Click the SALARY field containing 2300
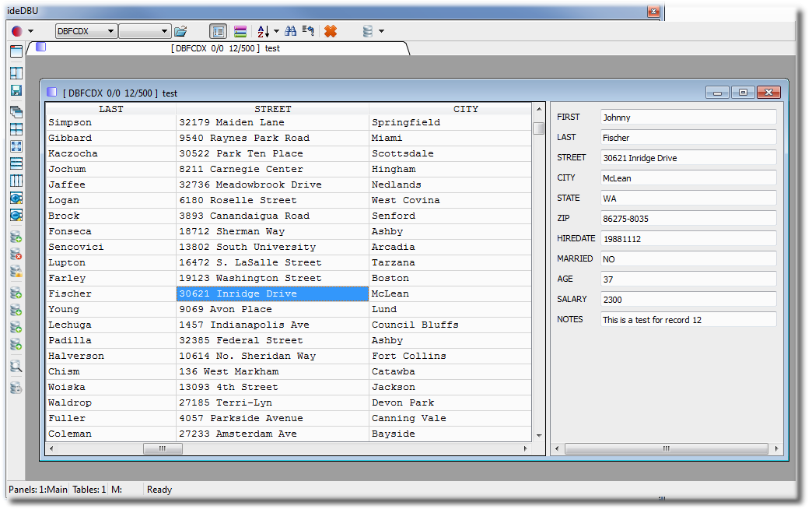The width and height of the screenshot is (812, 513). (688, 300)
